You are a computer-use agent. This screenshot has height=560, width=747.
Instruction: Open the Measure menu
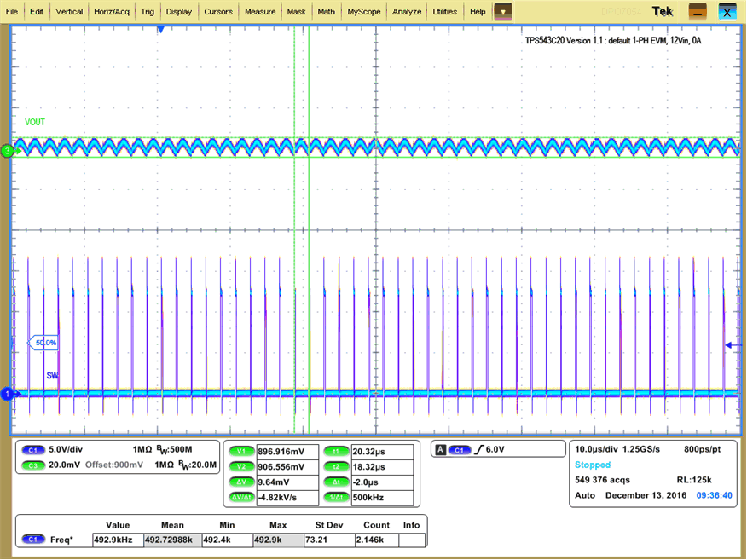point(260,11)
